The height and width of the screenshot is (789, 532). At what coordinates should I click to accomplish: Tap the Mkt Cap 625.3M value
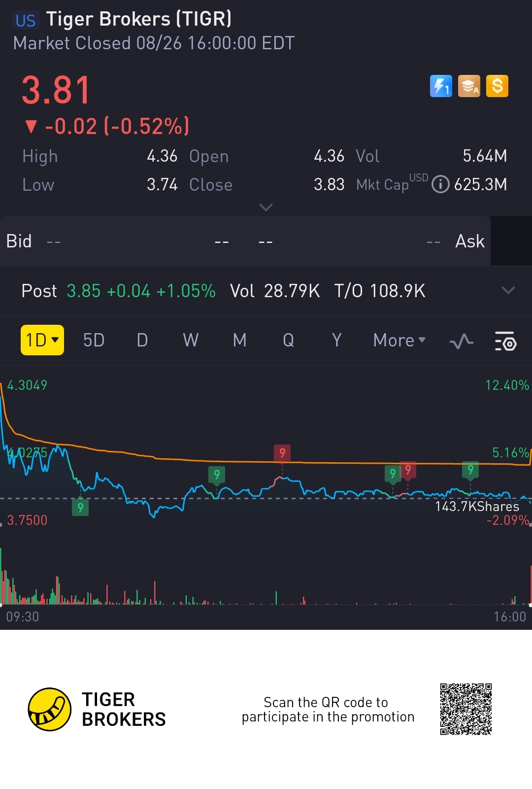point(480,184)
